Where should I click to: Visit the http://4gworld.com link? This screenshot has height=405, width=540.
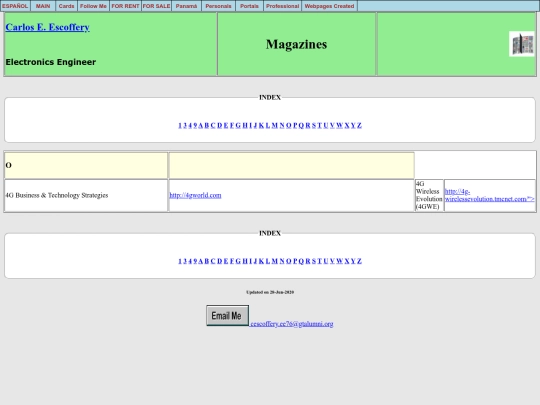click(x=195, y=195)
